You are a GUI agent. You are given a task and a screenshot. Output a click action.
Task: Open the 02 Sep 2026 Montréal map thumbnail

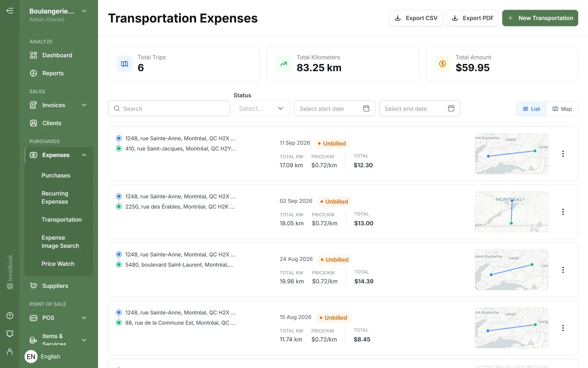coord(512,212)
